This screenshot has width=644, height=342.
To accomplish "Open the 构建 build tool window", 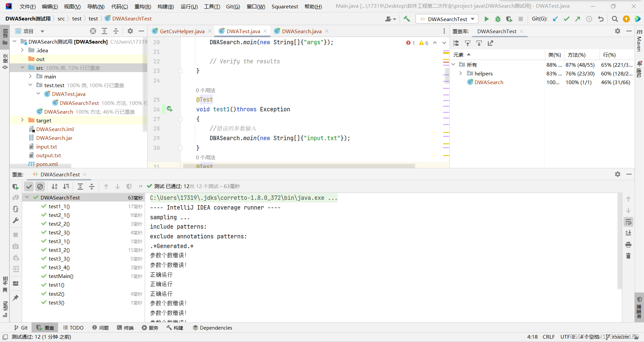I will click(x=175, y=328).
